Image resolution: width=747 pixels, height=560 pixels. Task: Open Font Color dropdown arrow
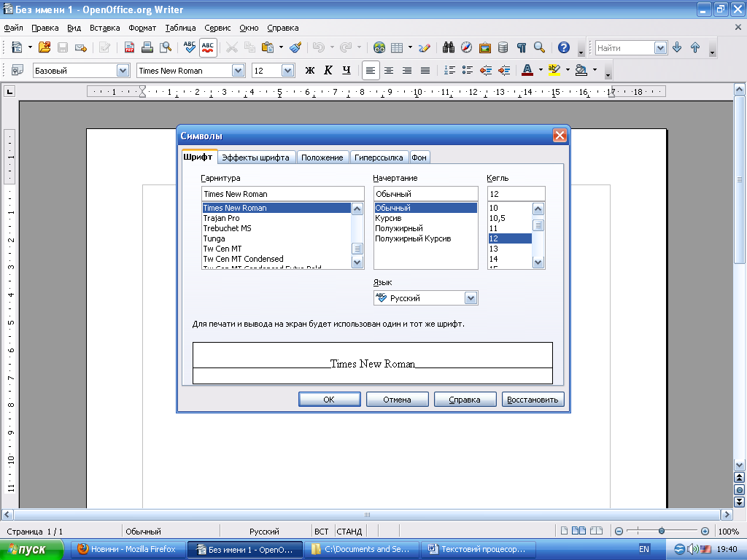point(541,70)
